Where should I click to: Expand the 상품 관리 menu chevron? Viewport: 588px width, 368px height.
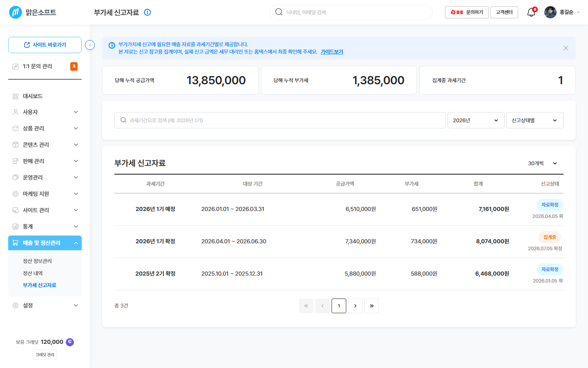(76, 128)
